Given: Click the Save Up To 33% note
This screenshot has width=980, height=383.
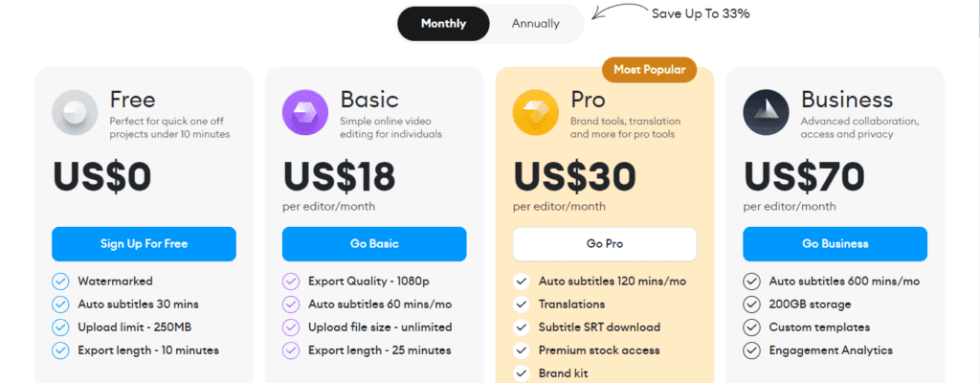Looking at the screenshot, I should [699, 14].
